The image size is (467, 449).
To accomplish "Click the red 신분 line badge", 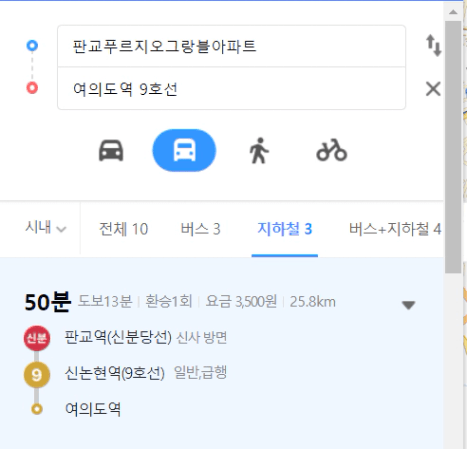I will tap(37, 338).
